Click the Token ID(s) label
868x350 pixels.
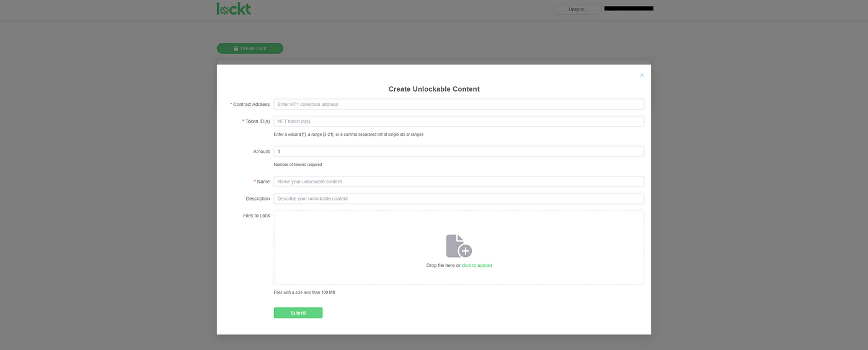(x=257, y=121)
